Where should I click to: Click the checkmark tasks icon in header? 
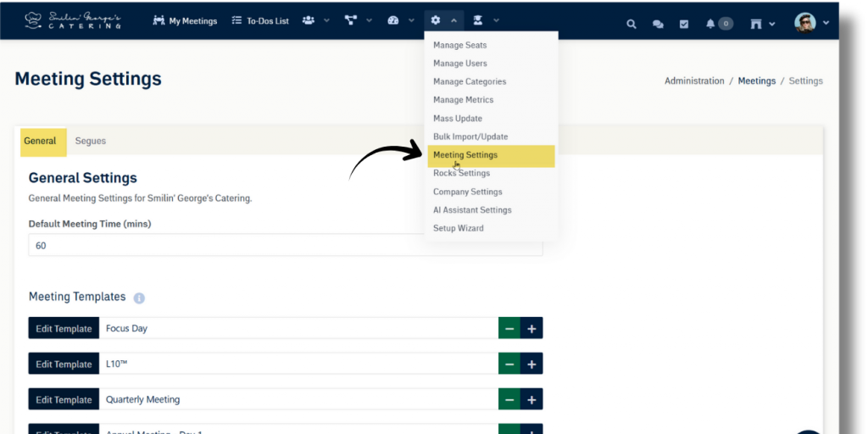click(x=683, y=24)
